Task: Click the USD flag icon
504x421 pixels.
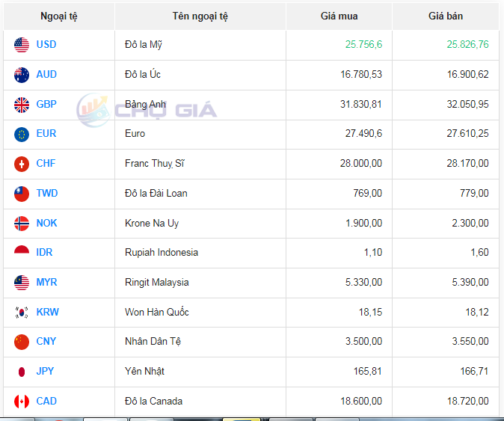Action: coord(22,45)
